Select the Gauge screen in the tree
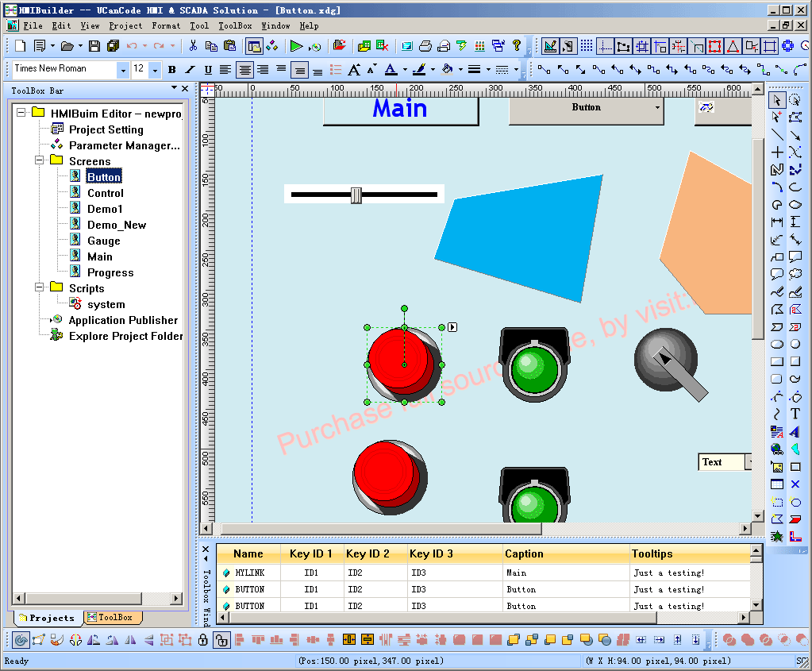 coord(104,241)
